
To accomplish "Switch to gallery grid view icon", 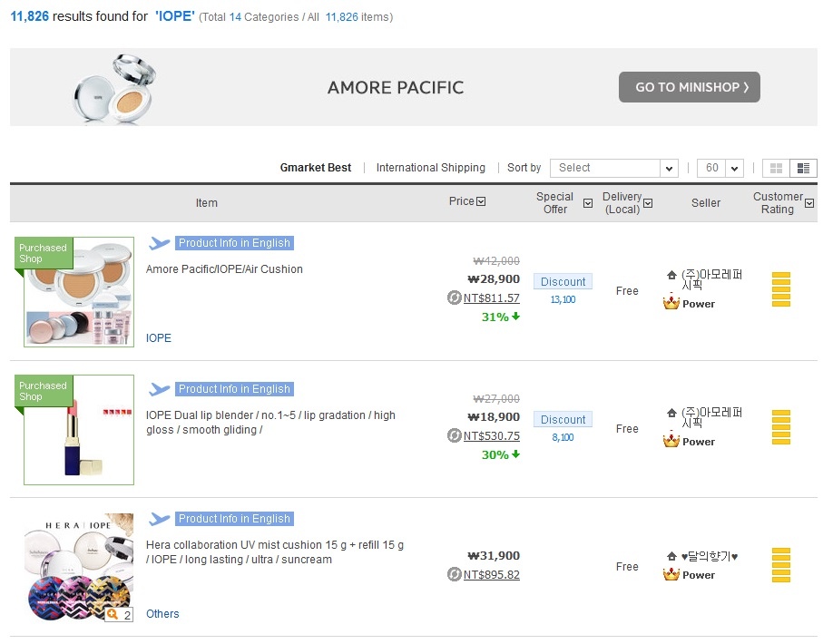I will [776, 168].
